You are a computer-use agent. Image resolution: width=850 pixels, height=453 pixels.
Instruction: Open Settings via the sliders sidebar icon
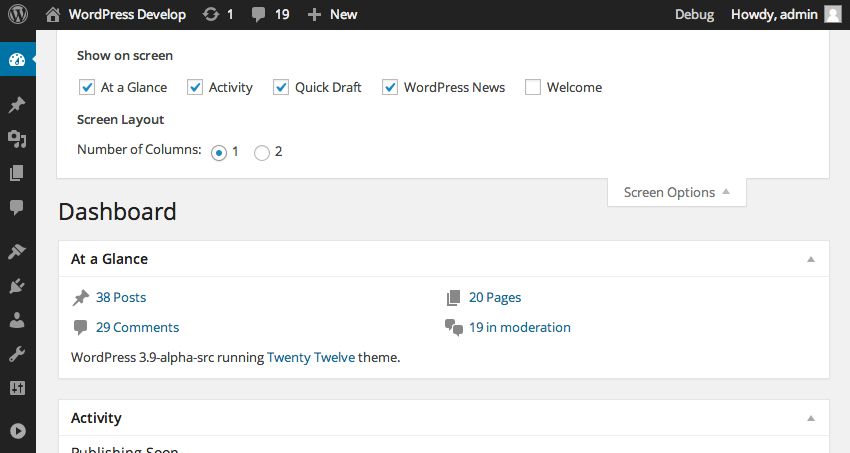coord(17,388)
